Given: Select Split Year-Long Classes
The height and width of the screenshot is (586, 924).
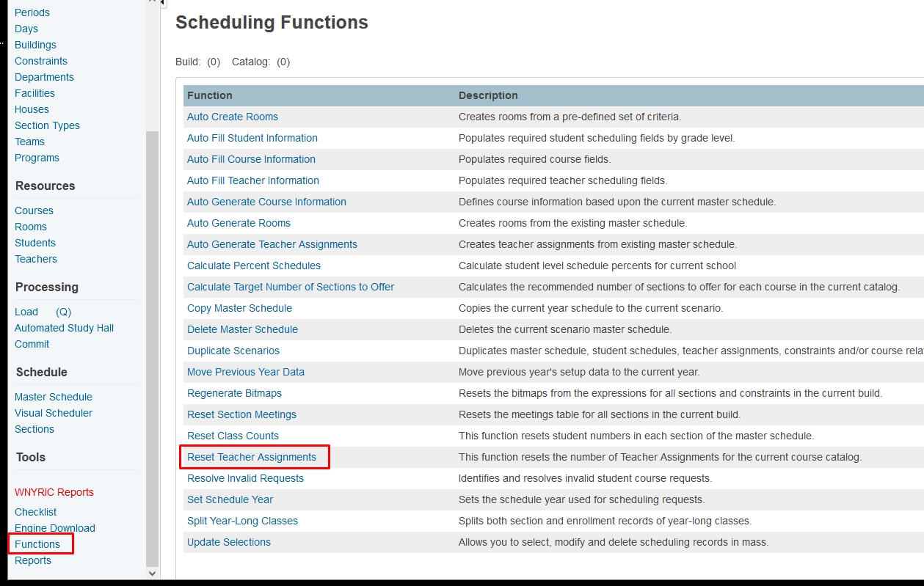Looking at the screenshot, I should coord(242,521).
